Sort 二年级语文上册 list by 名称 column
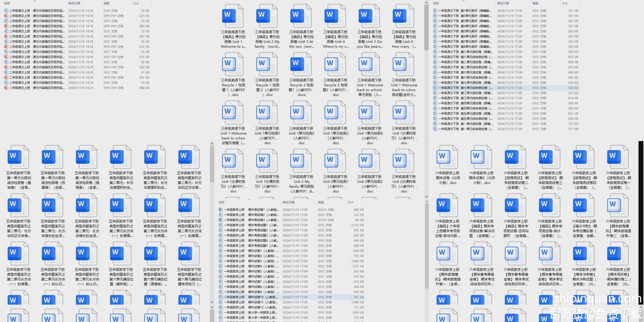The width and height of the screenshot is (644, 322). coord(7,3)
